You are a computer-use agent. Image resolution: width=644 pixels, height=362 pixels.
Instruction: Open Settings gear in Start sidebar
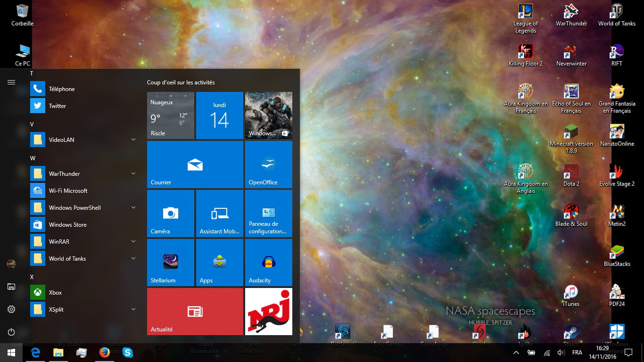click(11, 309)
